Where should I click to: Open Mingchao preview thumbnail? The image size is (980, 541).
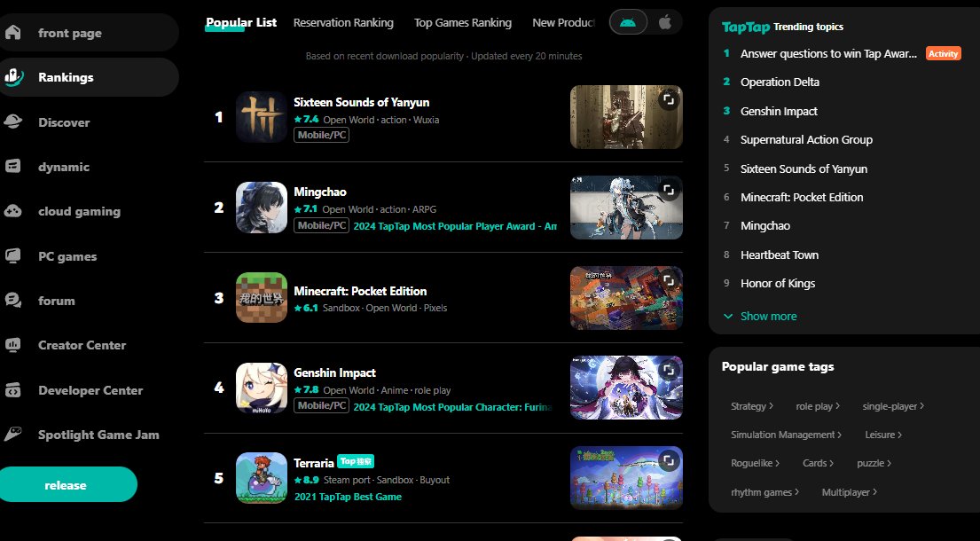pyautogui.click(x=626, y=208)
